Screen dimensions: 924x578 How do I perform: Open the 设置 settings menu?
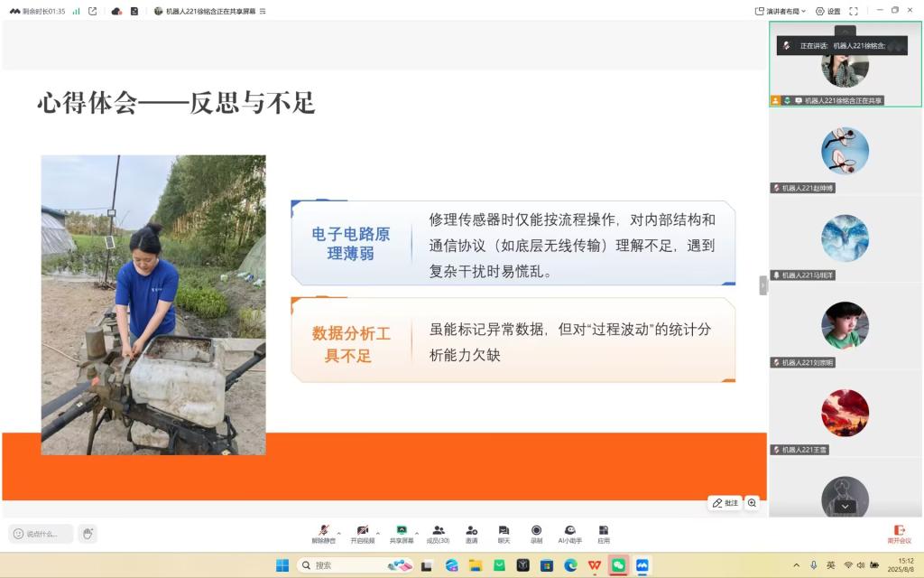coord(827,11)
